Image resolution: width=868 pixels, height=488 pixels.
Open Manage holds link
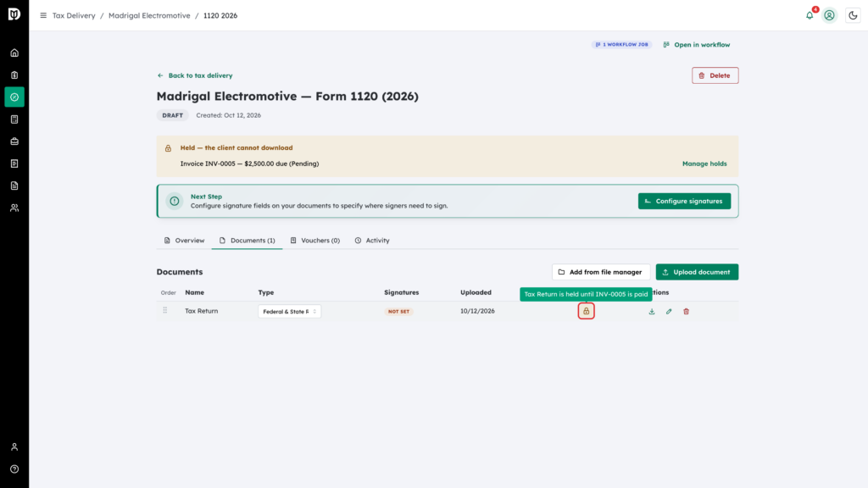[704, 164]
